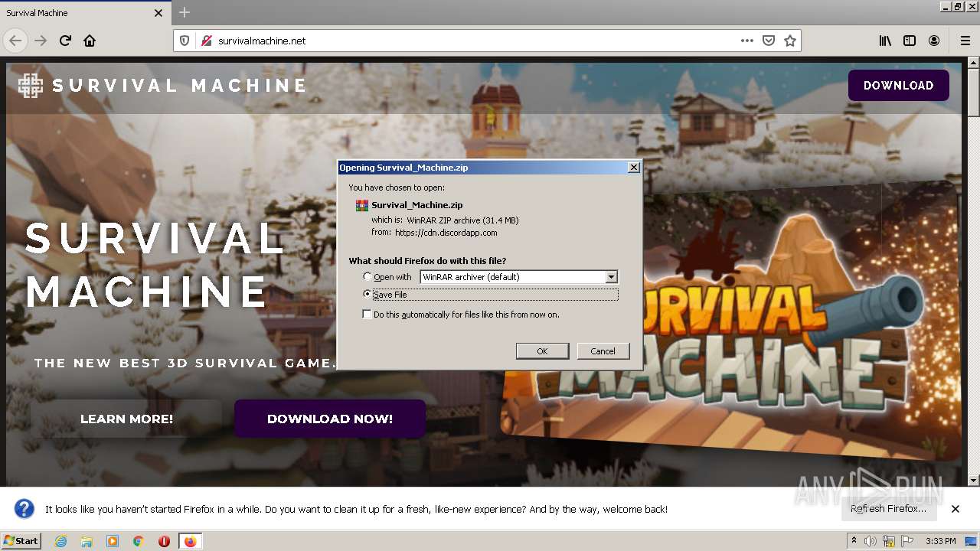This screenshot has height=551, width=980.
Task: Open page actions three-dot menu
Action: (x=747, y=41)
